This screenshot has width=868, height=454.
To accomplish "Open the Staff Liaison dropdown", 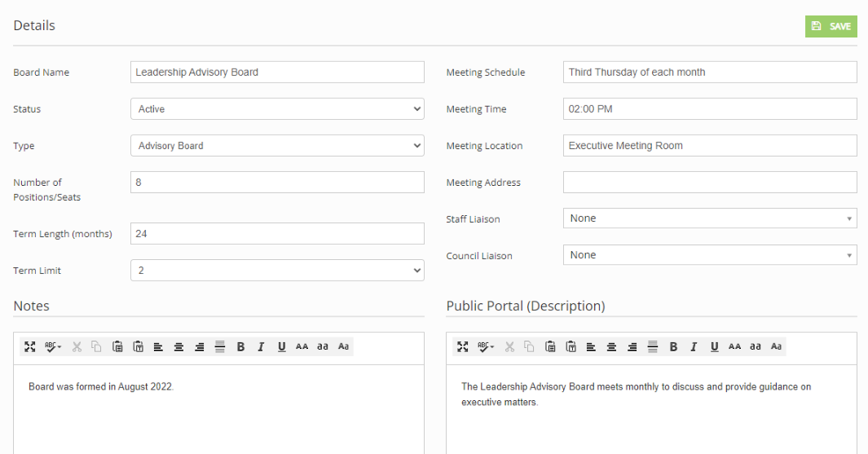I will 710,218.
